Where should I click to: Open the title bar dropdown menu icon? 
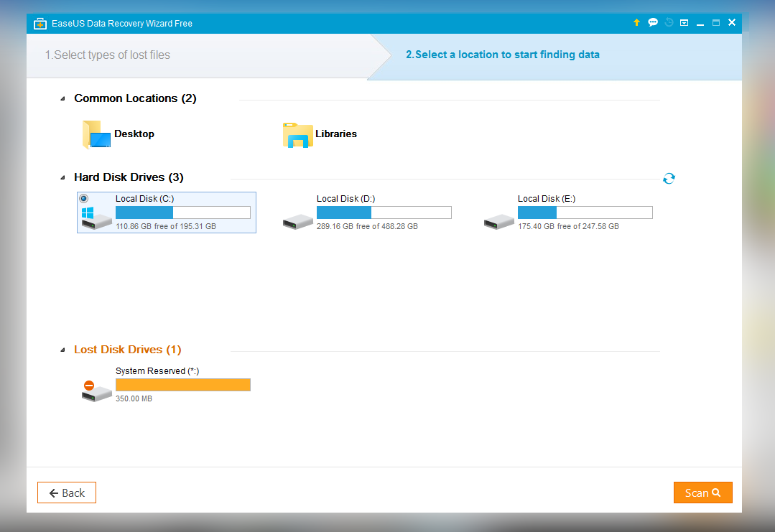pyautogui.click(x=684, y=23)
